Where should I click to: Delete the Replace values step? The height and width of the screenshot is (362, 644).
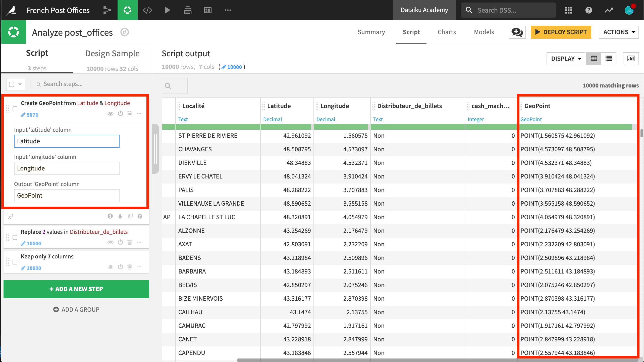pyautogui.click(x=129, y=242)
